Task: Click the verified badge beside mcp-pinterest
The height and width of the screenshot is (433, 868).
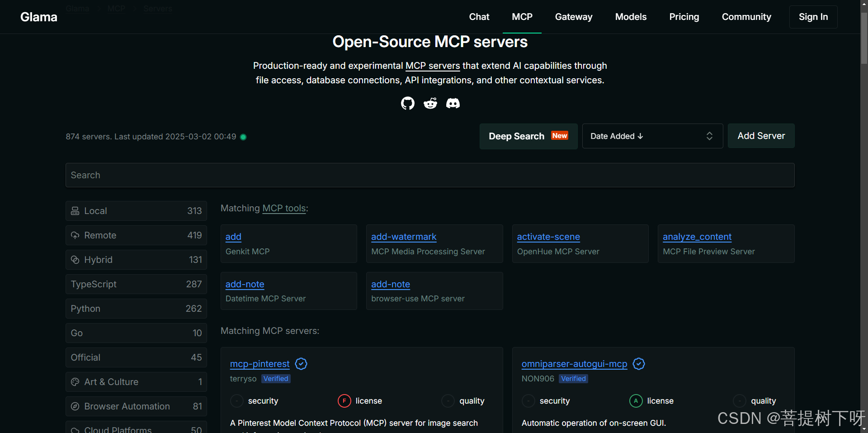Action: (x=301, y=364)
